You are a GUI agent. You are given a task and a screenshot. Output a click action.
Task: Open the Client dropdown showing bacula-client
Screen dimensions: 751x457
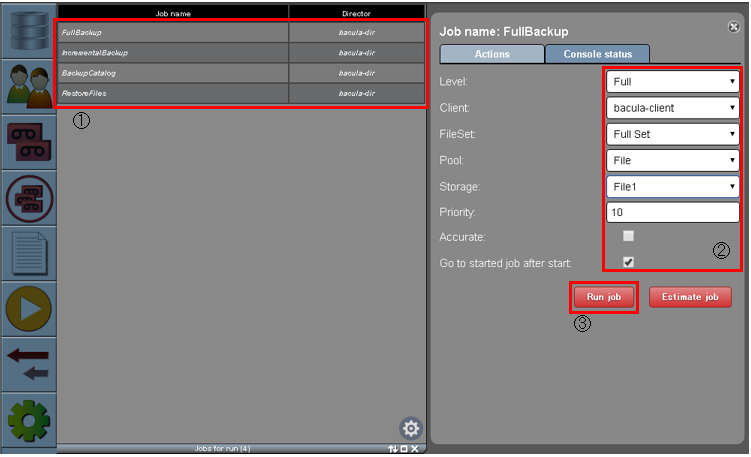click(x=672, y=108)
